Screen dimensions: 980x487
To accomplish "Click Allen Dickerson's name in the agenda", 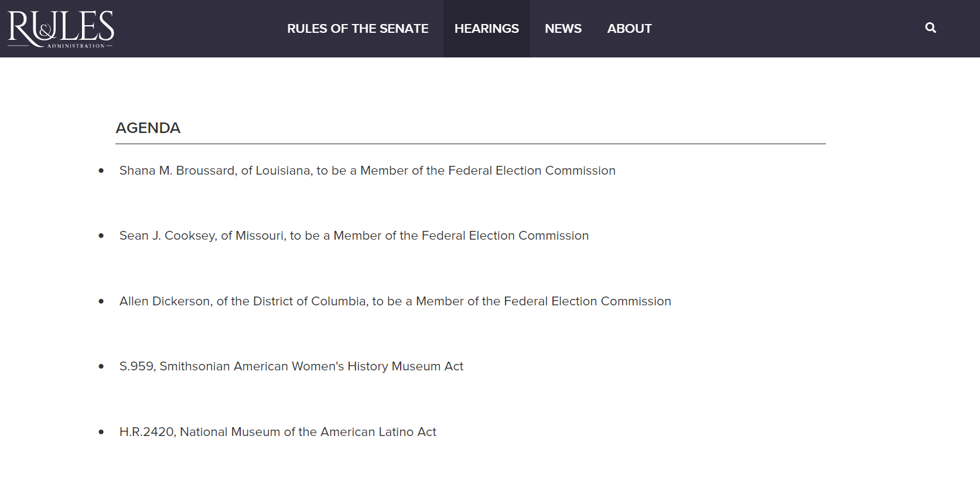I will [165, 301].
